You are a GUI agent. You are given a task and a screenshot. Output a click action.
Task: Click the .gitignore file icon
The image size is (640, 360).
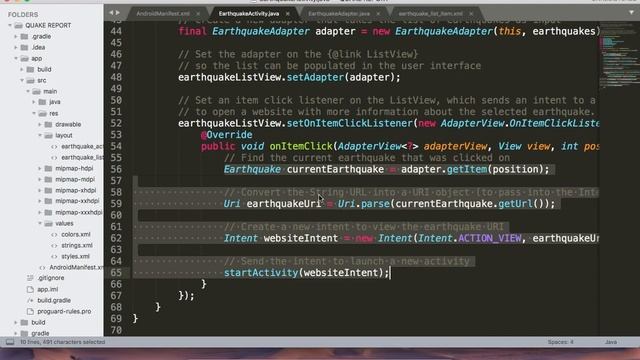[x=30, y=278]
